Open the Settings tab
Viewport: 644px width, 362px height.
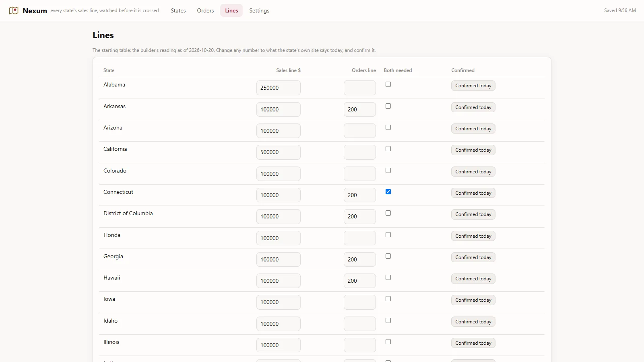pyautogui.click(x=259, y=10)
